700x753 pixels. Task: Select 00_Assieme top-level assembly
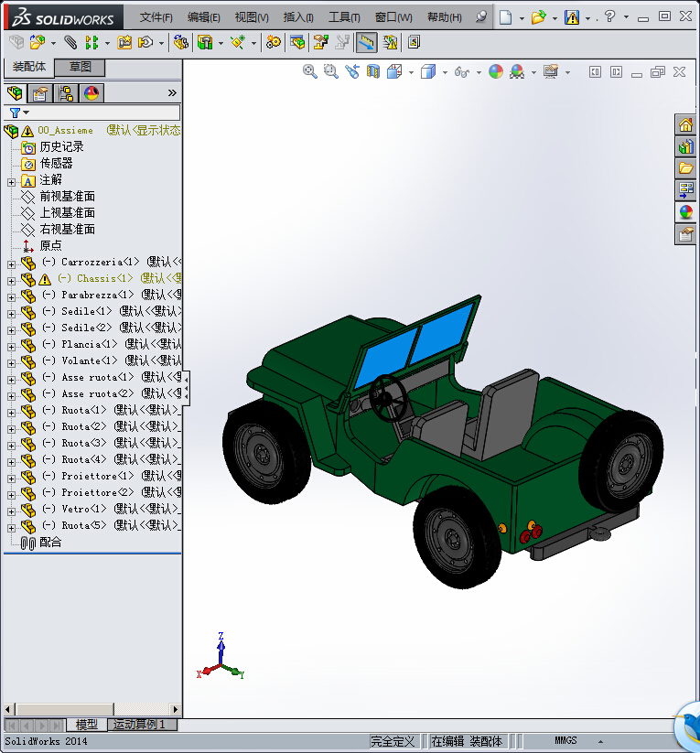click(x=65, y=131)
